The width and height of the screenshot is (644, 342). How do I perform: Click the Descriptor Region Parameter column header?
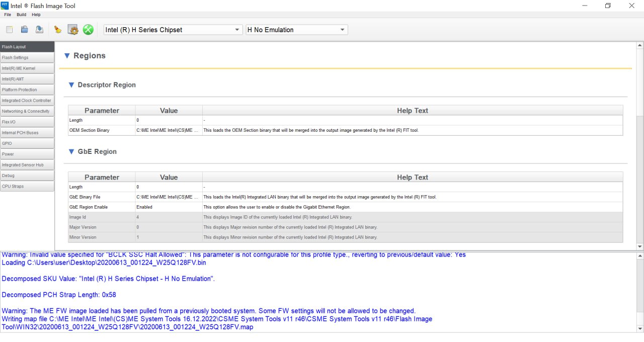tap(102, 111)
